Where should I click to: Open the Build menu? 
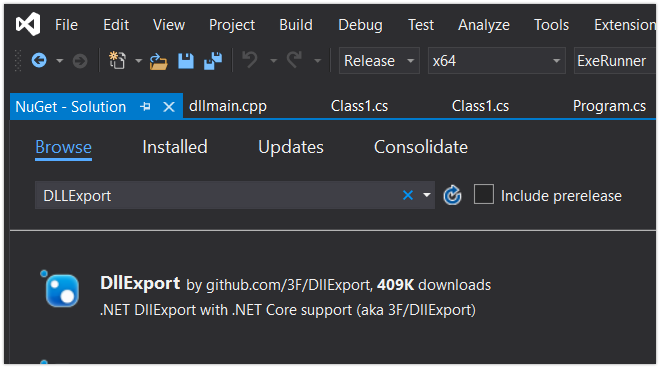click(x=296, y=25)
